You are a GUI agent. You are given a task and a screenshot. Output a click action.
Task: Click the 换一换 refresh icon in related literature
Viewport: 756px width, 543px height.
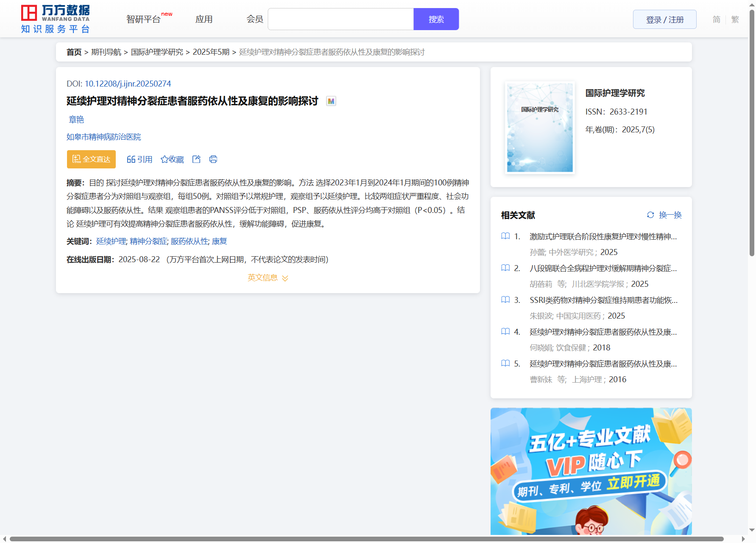(x=650, y=215)
